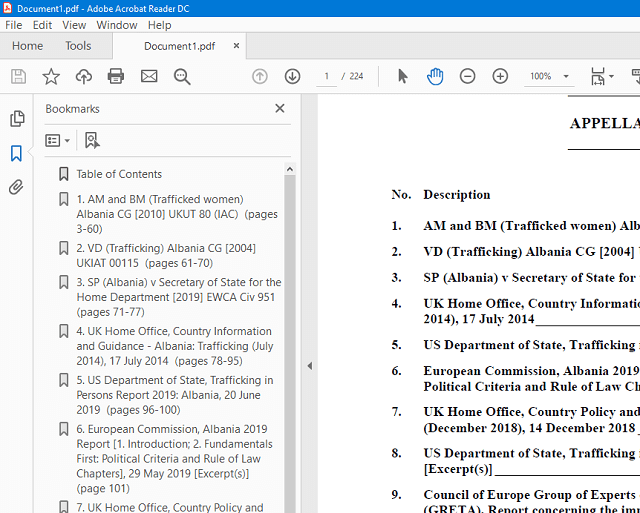This screenshot has height=513, width=640.
Task: Click the '/ 224' total pages label
Action: coord(353,76)
